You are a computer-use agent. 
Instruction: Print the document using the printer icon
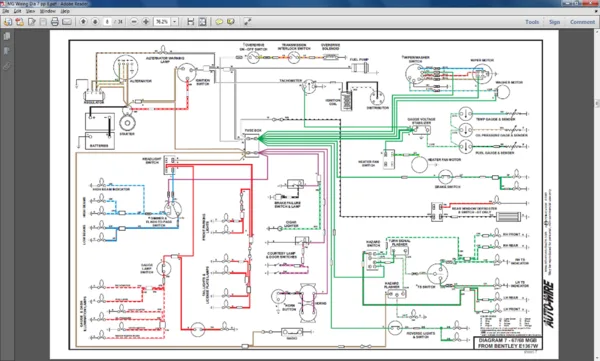click(x=55, y=22)
